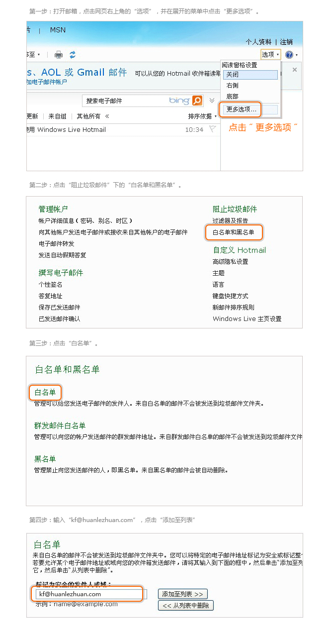Collapse the filters using « chevron
The image size is (331, 644).
(x=107, y=116)
